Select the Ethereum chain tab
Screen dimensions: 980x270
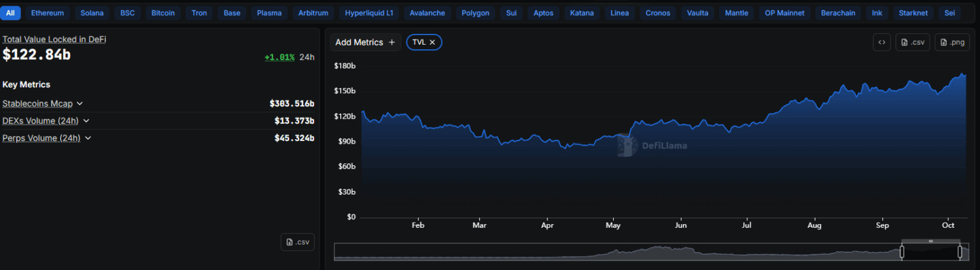pos(47,13)
